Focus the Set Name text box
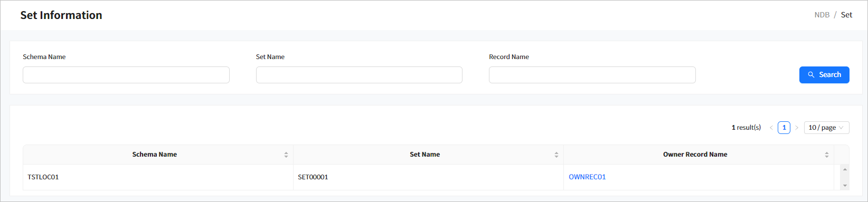Viewport: 868px width, 202px height. tap(359, 75)
